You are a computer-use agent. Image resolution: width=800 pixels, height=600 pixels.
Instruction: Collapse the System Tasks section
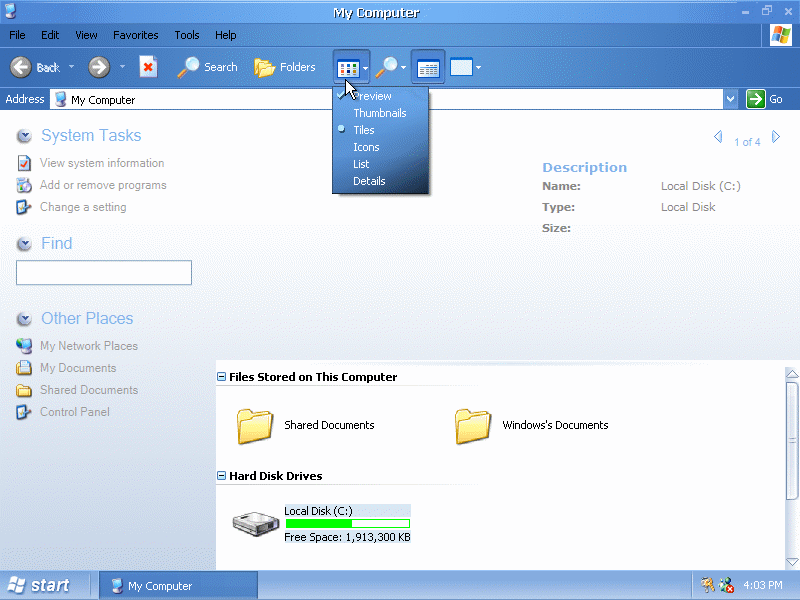pyautogui.click(x=24, y=136)
